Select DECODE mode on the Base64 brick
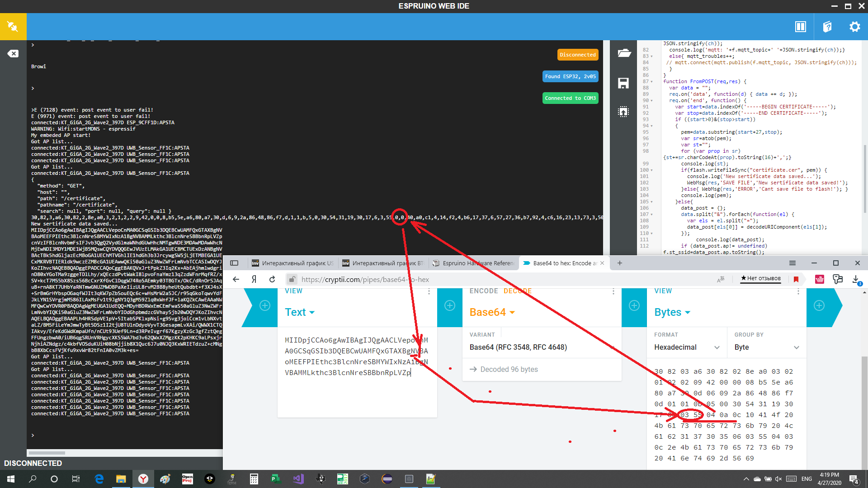Image resolution: width=868 pixels, height=488 pixels. 517,291
